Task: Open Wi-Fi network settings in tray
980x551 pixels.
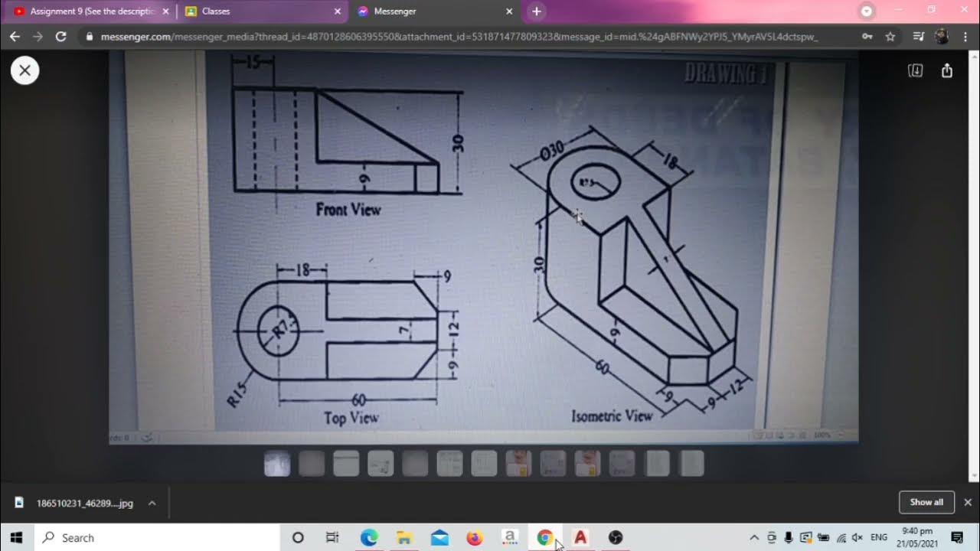Action: [x=841, y=538]
